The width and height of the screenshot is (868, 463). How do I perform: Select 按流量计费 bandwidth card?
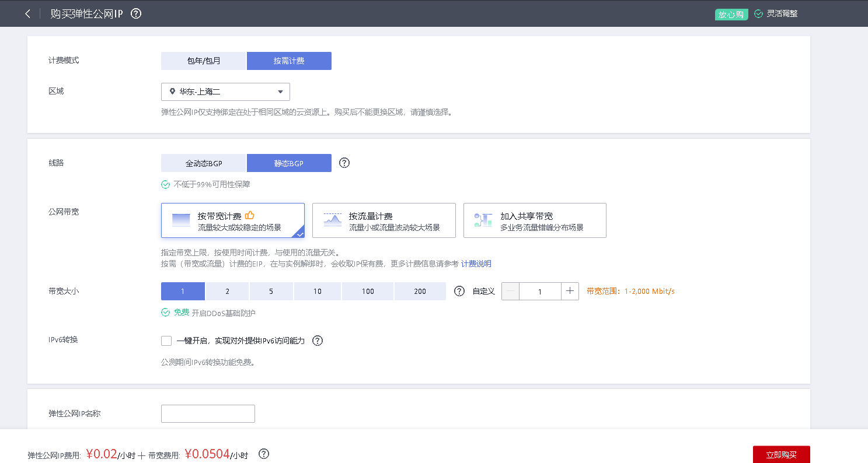coord(384,220)
